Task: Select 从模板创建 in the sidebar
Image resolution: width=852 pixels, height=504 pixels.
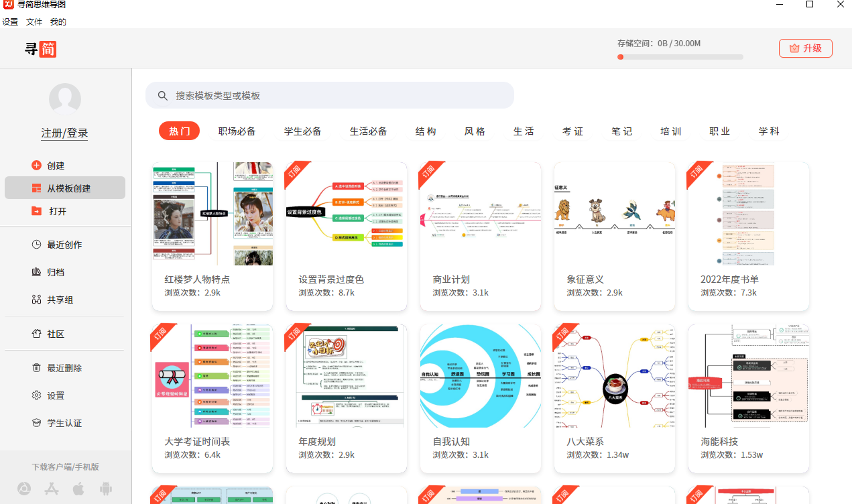Action: click(64, 188)
